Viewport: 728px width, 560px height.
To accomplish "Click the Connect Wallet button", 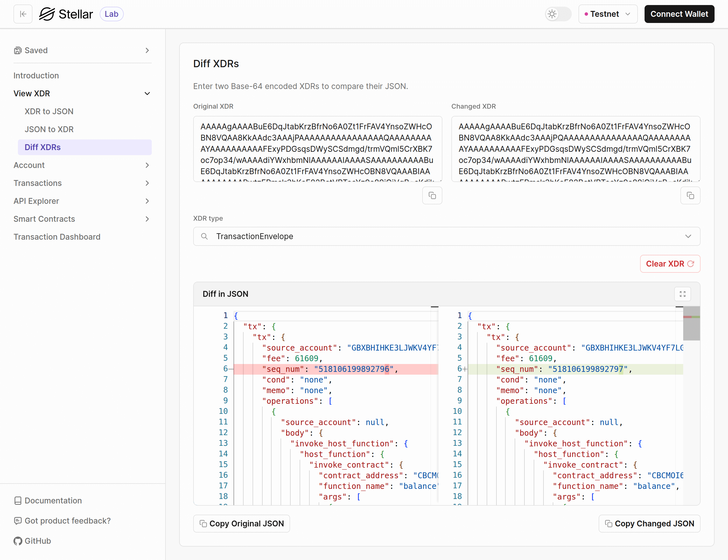I will click(679, 14).
